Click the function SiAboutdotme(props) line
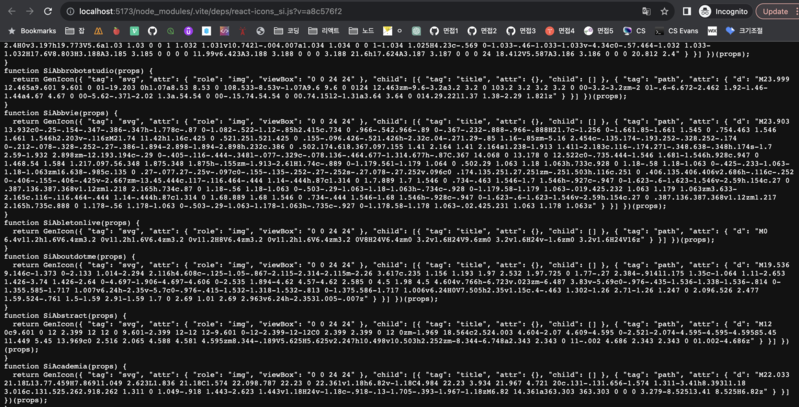The image size is (799, 407). [x=70, y=256]
